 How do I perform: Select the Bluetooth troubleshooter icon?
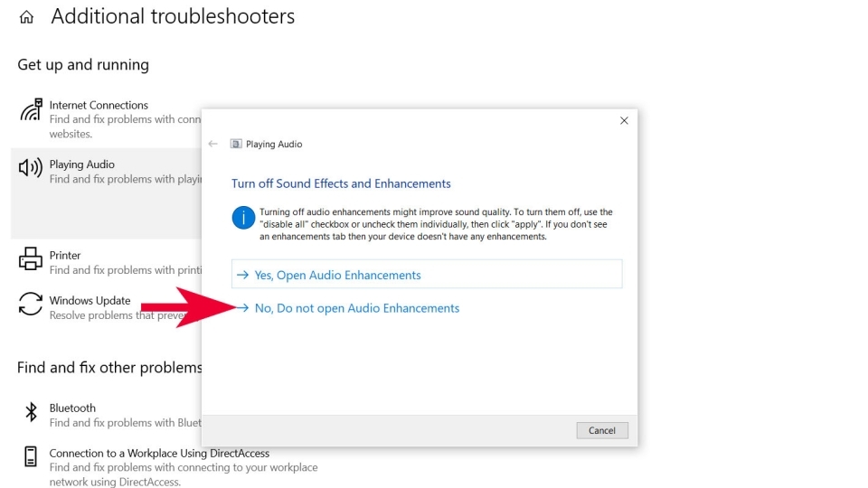(31, 412)
